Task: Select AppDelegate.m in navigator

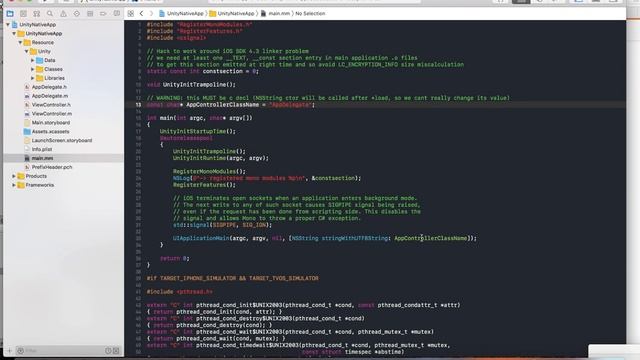Action: [x=50, y=96]
